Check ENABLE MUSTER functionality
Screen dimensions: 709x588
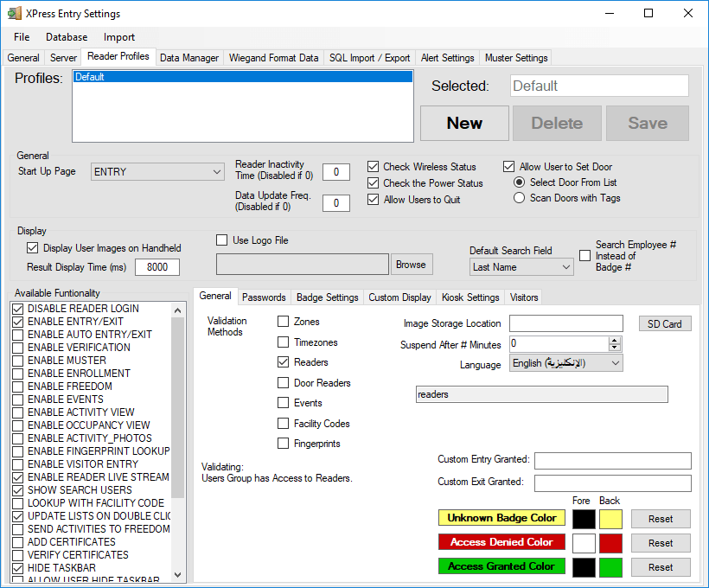click(x=17, y=361)
